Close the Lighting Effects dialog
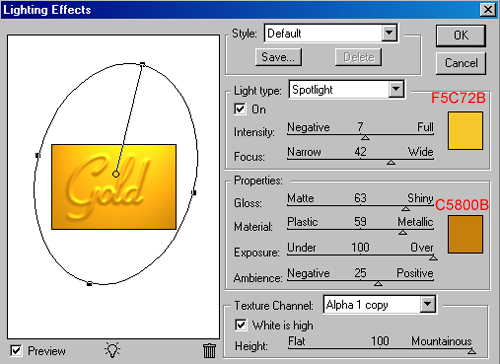Image resolution: width=500 pixels, height=364 pixels. pos(488,9)
